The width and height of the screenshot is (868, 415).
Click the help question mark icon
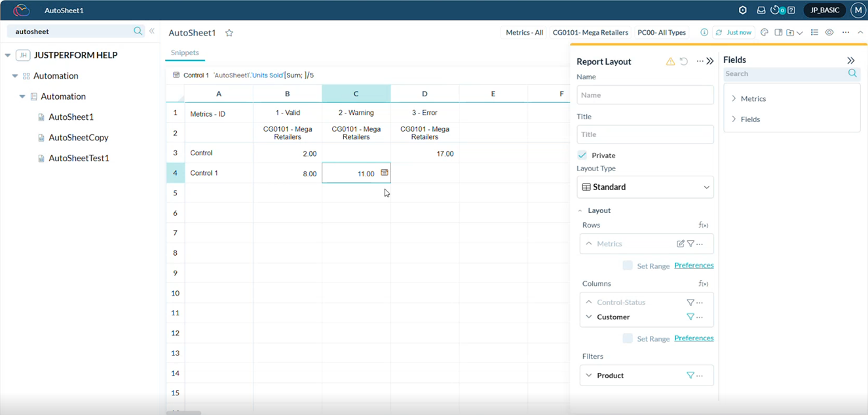pyautogui.click(x=791, y=10)
